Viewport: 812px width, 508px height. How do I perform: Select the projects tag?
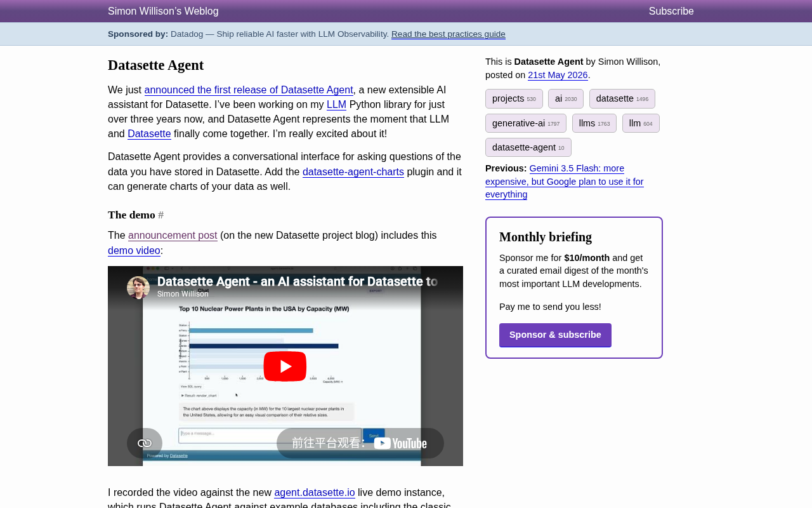coord(514,99)
